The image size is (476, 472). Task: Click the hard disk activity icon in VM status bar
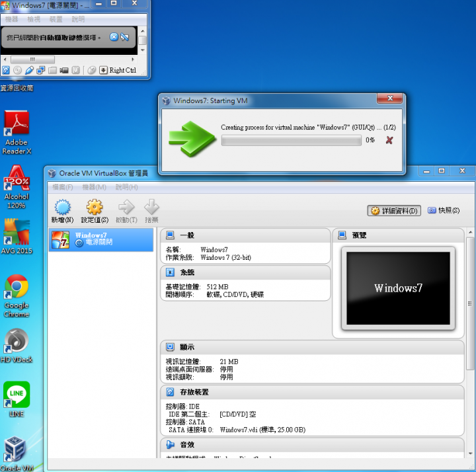point(6,71)
